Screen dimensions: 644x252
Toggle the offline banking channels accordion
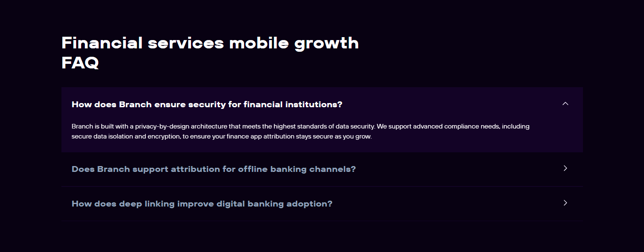coord(214,169)
